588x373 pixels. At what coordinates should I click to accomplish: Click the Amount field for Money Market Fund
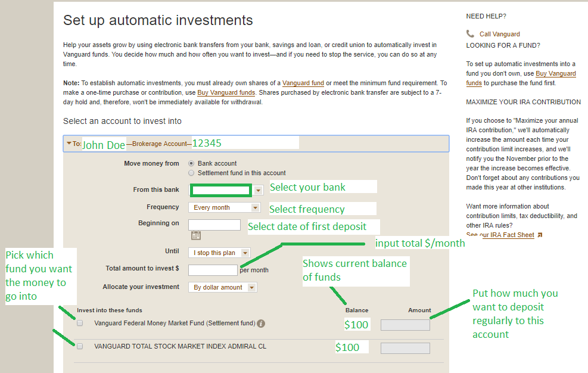tap(405, 325)
